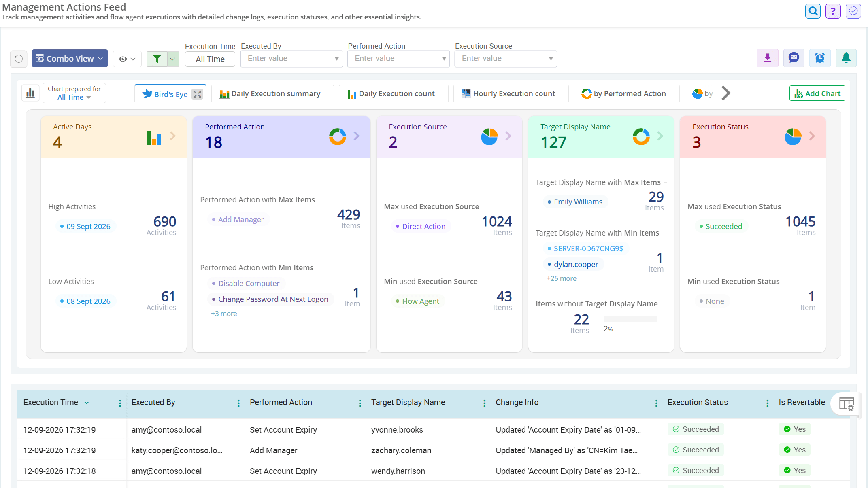Open the Execution Source filter dropdown
868x488 pixels.
(506, 59)
